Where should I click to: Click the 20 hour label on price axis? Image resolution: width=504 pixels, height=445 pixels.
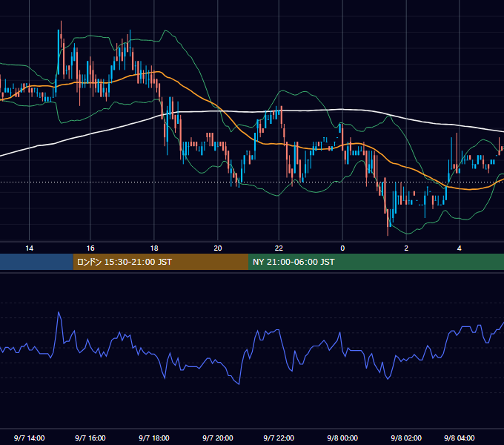(x=218, y=248)
